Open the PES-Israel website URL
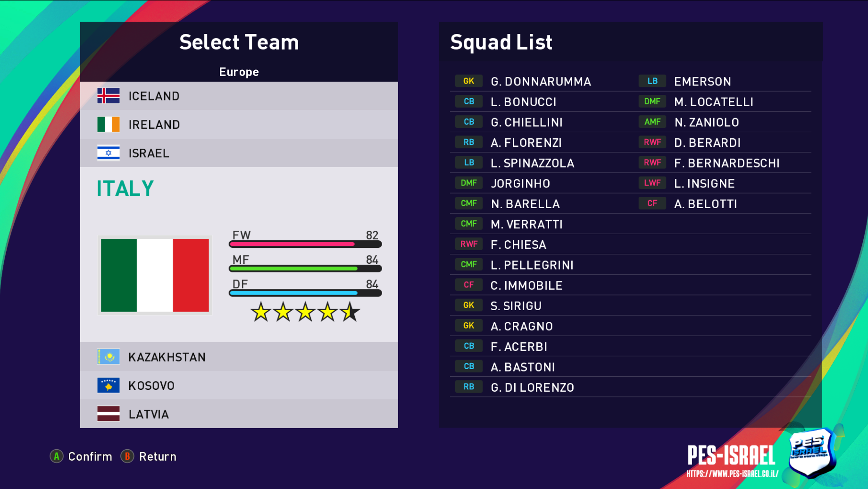 pyautogui.click(x=732, y=474)
